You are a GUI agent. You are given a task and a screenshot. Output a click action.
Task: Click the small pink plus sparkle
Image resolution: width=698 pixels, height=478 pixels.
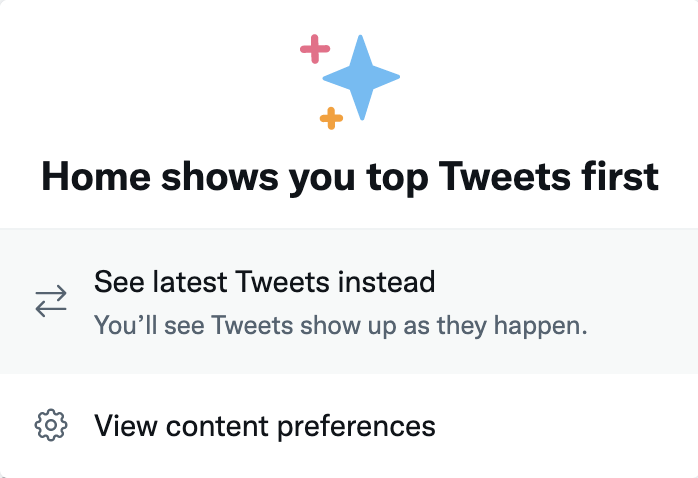(x=315, y=48)
